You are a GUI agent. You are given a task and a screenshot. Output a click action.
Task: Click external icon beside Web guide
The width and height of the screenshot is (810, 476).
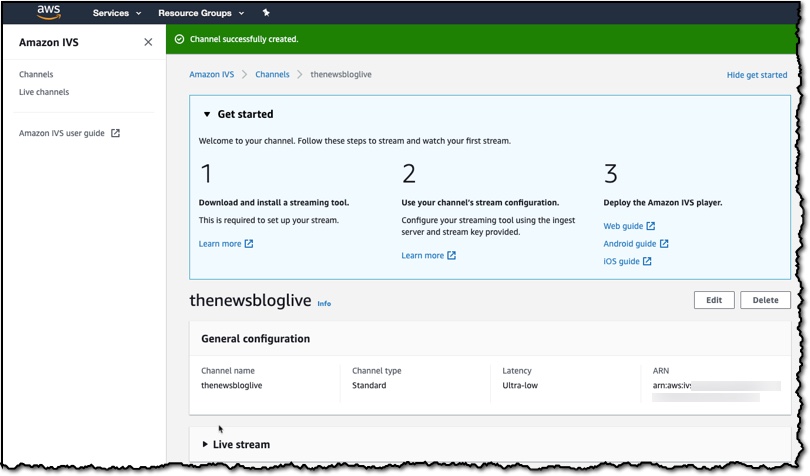(651, 226)
